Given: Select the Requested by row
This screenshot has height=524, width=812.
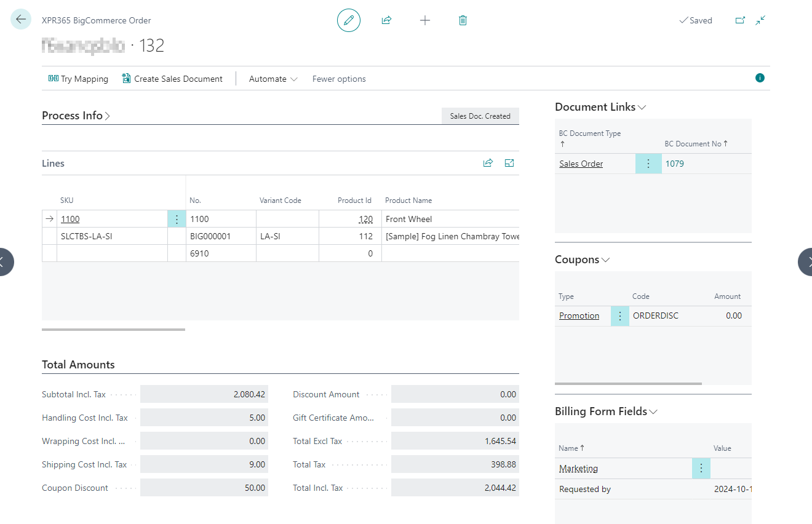Looking at the screenshot, I should click(x=653, y=490).
